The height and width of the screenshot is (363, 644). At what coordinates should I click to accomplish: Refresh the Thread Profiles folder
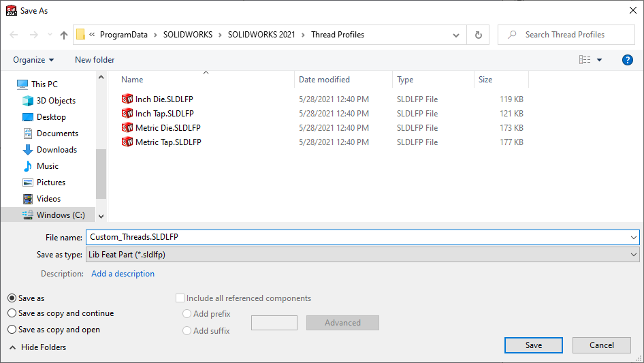pyautogui.click(x=478, y=35)
